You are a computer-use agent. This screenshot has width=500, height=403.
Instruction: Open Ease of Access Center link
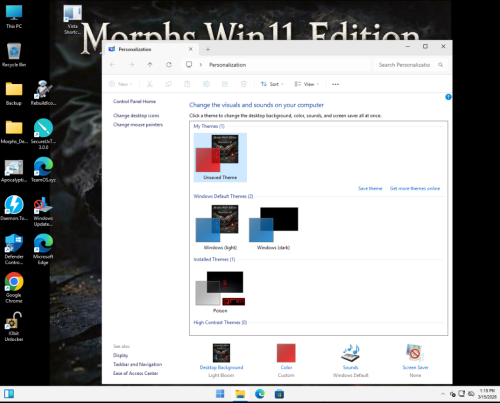(x=135, y=373)
